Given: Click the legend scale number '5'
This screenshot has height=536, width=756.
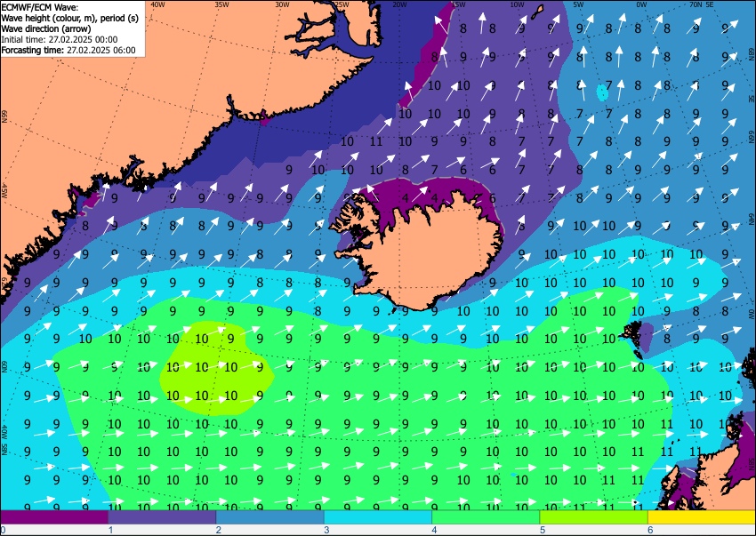Looking at the screenshot, I should point(543,530).
